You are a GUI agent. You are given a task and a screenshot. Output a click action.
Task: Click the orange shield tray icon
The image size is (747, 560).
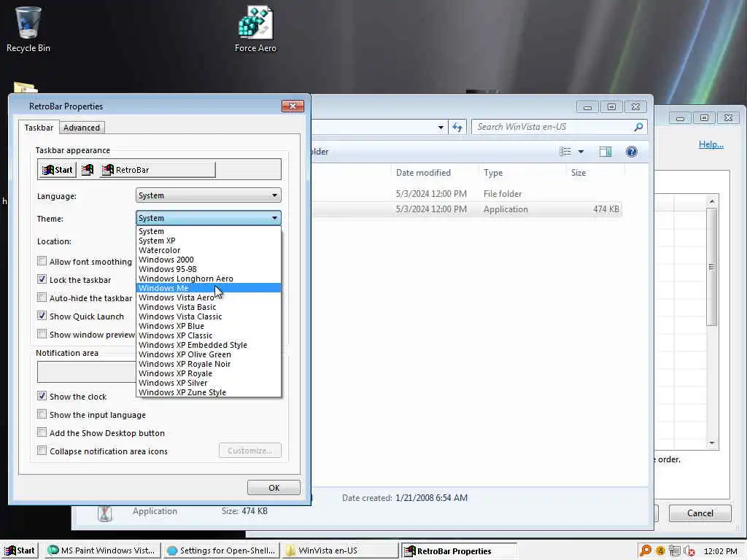660,551
